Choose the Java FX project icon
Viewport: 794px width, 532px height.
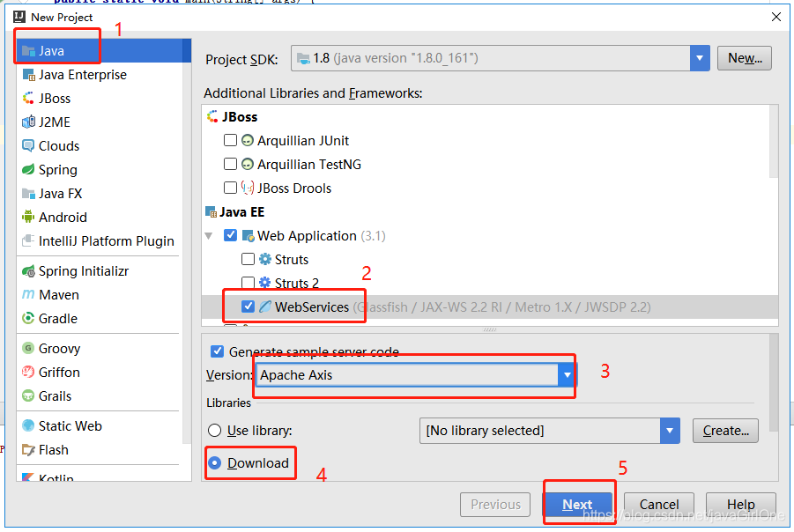[29, 194]
